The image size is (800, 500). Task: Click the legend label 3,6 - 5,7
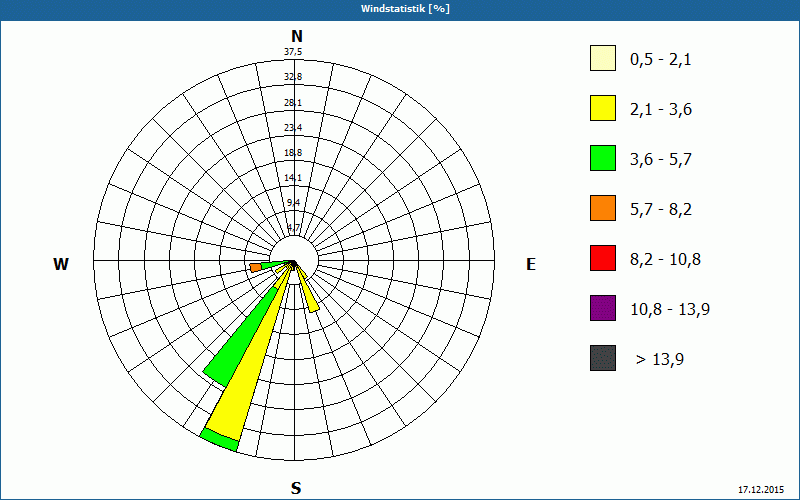click(x=661, y=160)
